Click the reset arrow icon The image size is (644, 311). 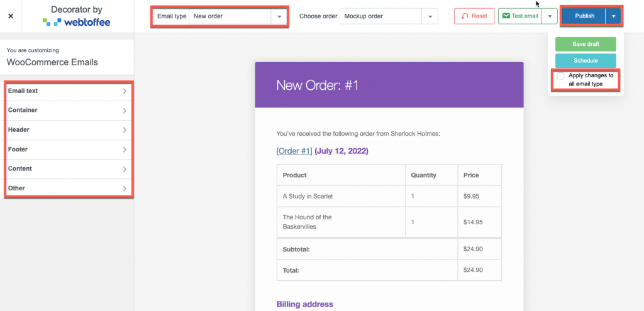(x=465, y=16)
